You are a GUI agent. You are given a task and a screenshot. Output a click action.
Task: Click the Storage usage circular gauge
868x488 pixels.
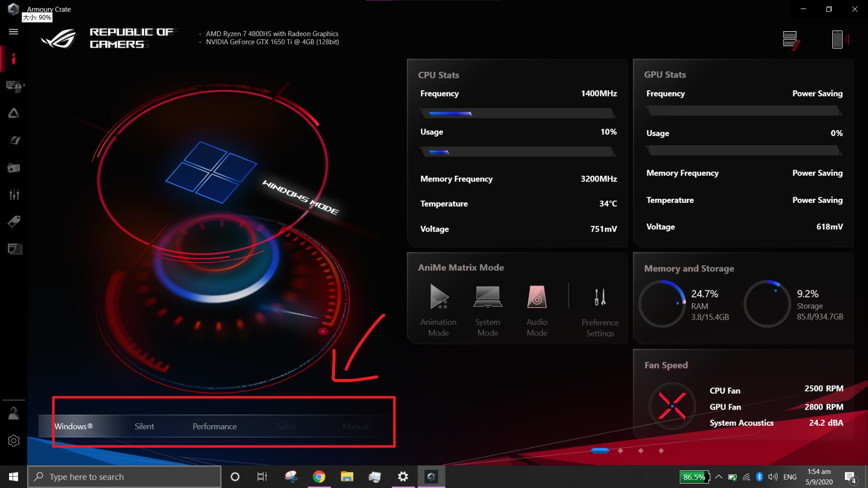[x=767, y=304]
